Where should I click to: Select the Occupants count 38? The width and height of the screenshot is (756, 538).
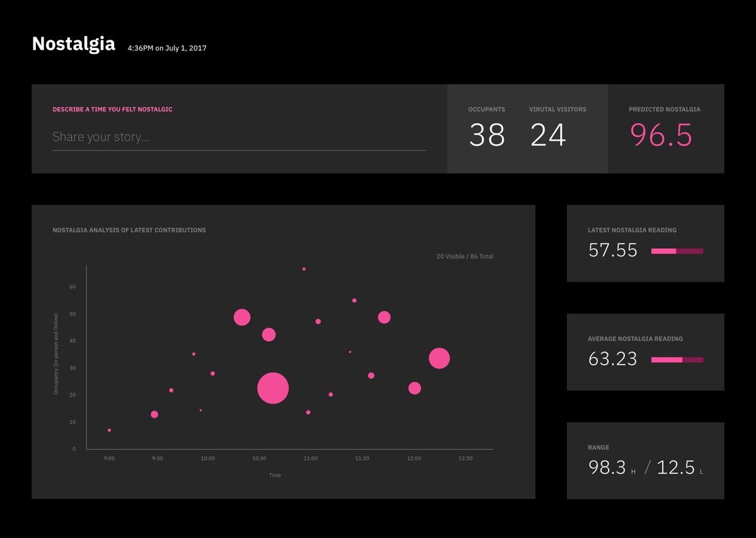[x=487, y=135]
